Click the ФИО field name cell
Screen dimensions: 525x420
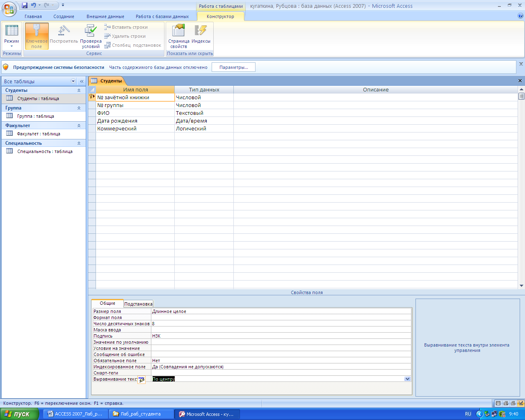click(x=135, y=113)
